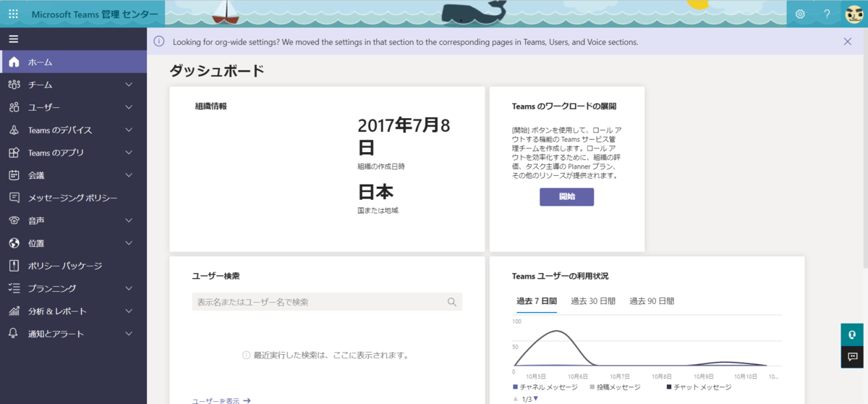This screenshot has height=404, width=868.
Task: Click the ユーザー users icon in sidebar
Action: (14, 107)
